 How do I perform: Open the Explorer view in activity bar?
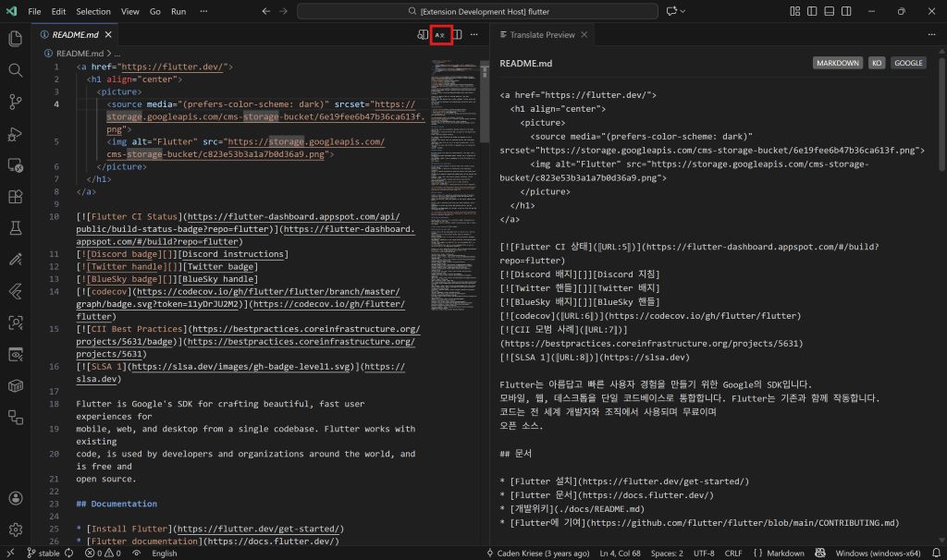15,39
